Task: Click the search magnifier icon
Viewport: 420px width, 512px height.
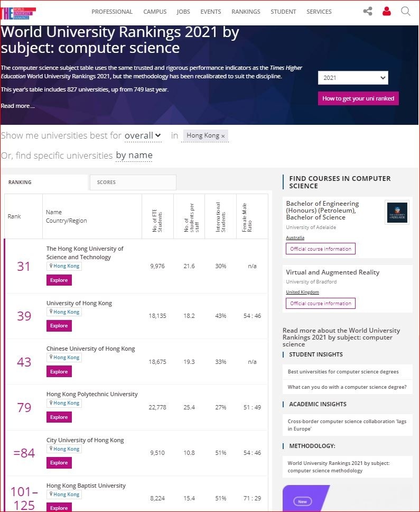Action: (x=405, y=11)
